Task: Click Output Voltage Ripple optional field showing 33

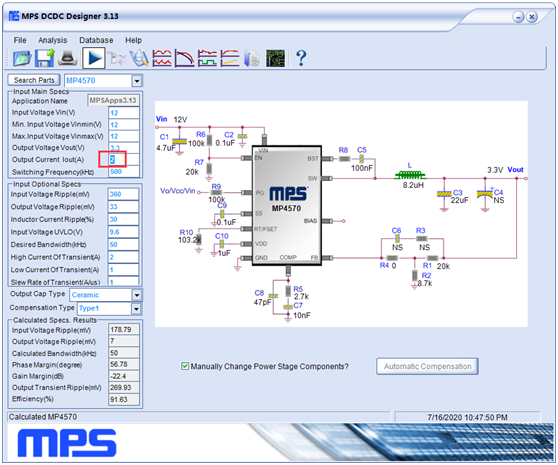Action: point(123,207)
